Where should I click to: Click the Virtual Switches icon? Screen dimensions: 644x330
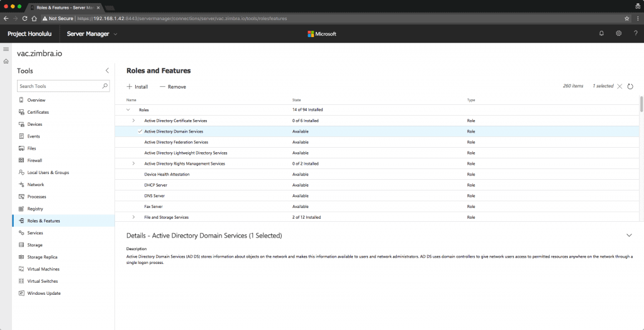pos(21,281)
